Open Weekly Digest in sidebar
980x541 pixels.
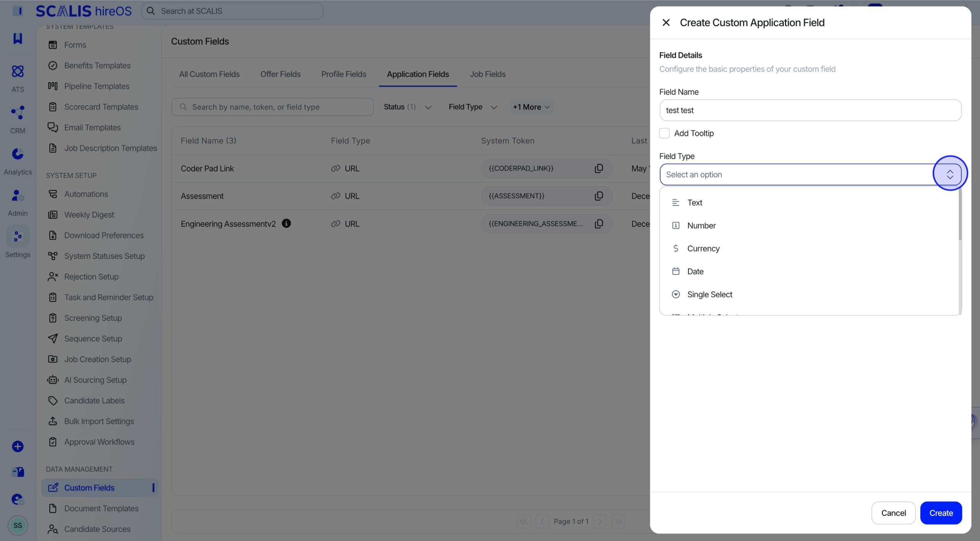pyautogui.click(x=100, y=214)
